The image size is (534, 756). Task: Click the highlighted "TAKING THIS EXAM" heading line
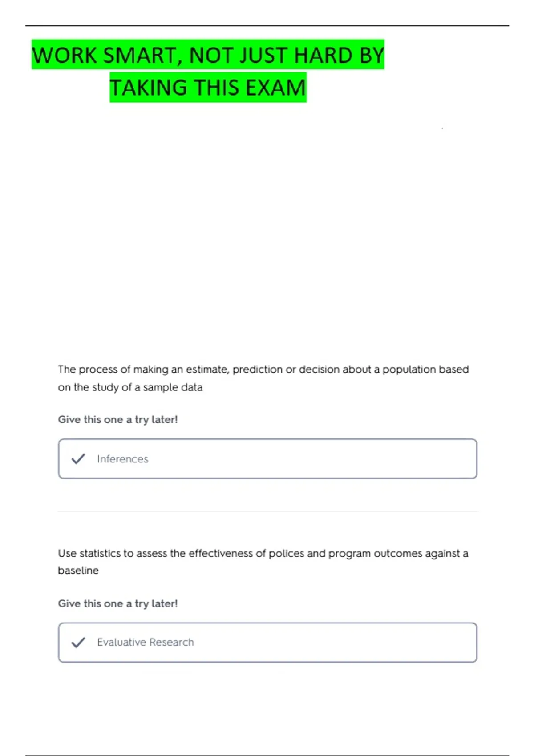[x=208, y=87]
